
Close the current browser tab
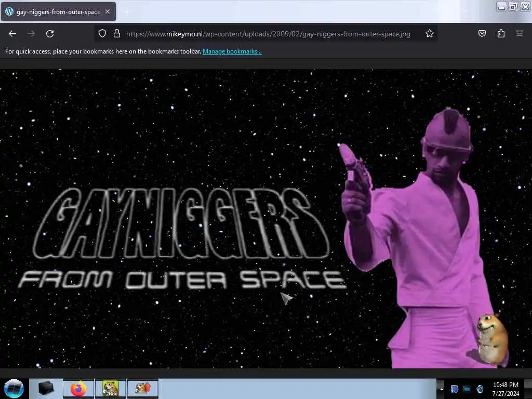pos(108,11)
